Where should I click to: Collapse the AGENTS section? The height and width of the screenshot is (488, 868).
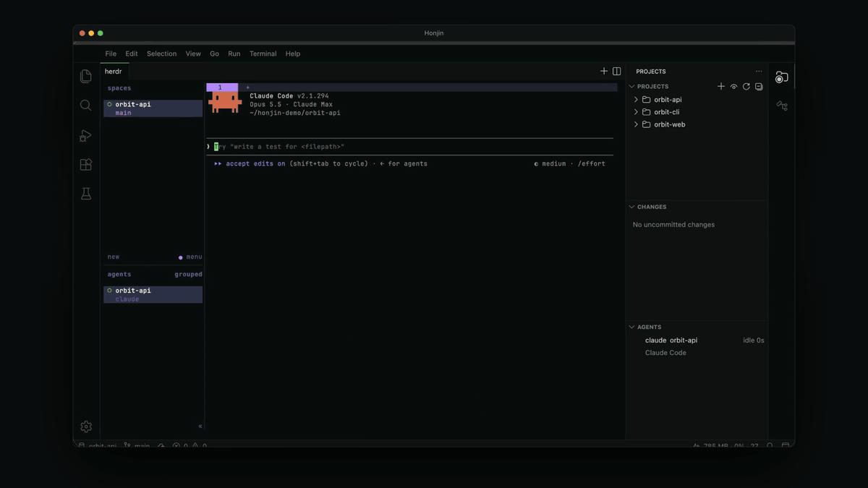tap(632, 327)
